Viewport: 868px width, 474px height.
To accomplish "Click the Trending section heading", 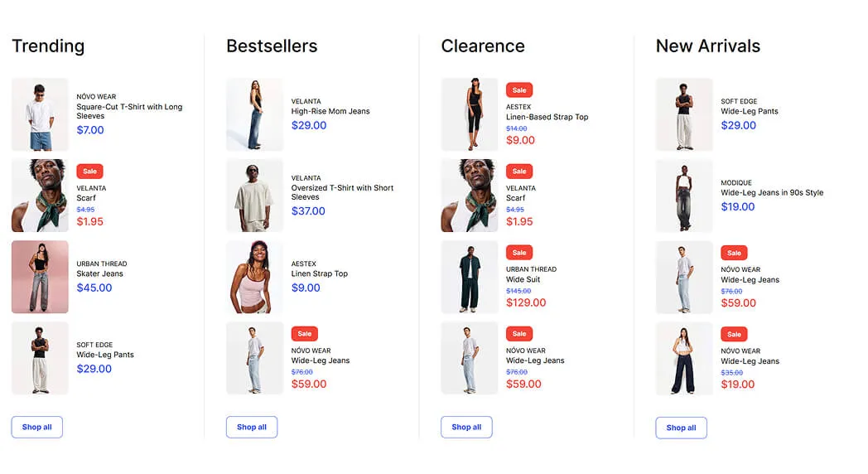I will [x=48, y=46].
